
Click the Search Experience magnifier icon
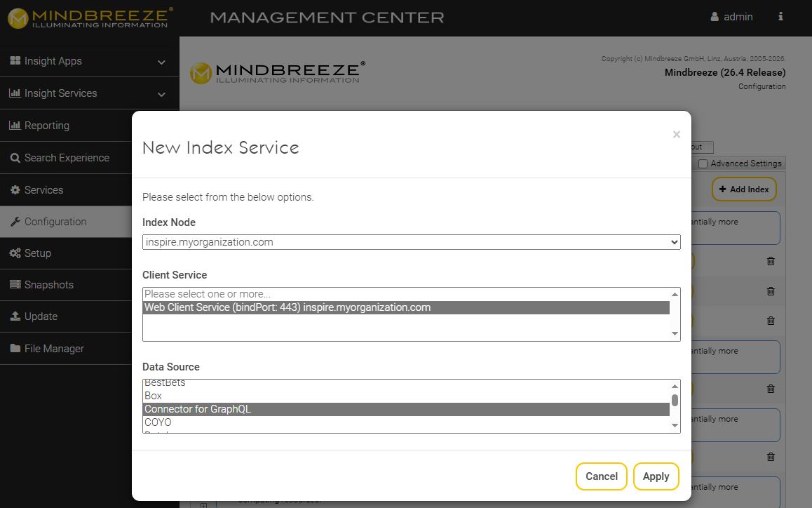[15, 158]
